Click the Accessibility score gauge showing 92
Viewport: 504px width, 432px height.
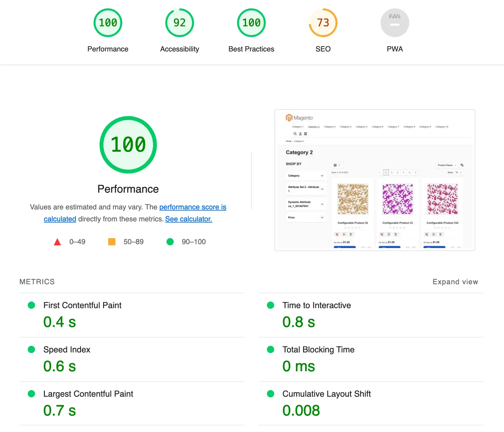pos(179,23)
